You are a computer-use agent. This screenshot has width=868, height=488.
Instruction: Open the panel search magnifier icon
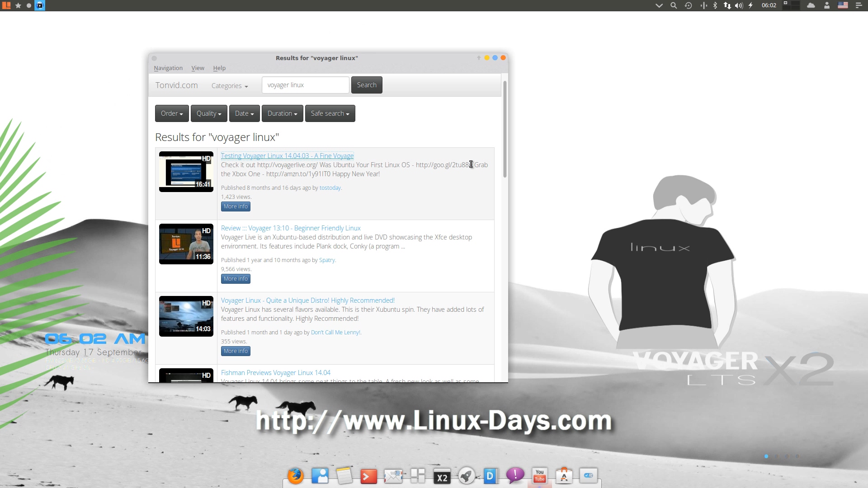674,5
